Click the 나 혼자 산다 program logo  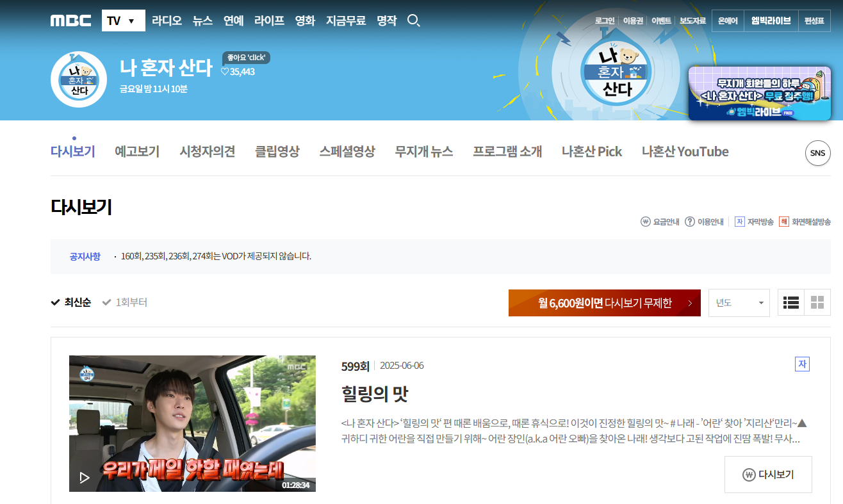(78, 79)
